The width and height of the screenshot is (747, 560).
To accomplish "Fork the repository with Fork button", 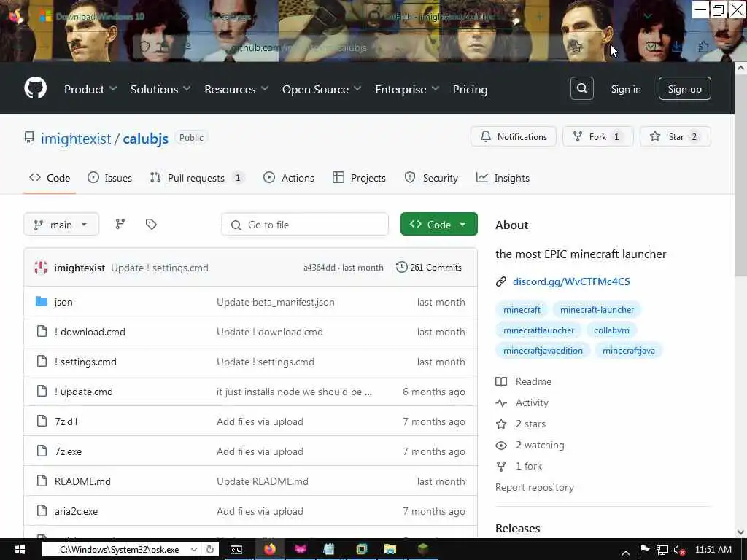I will click(x=598, y=136).
